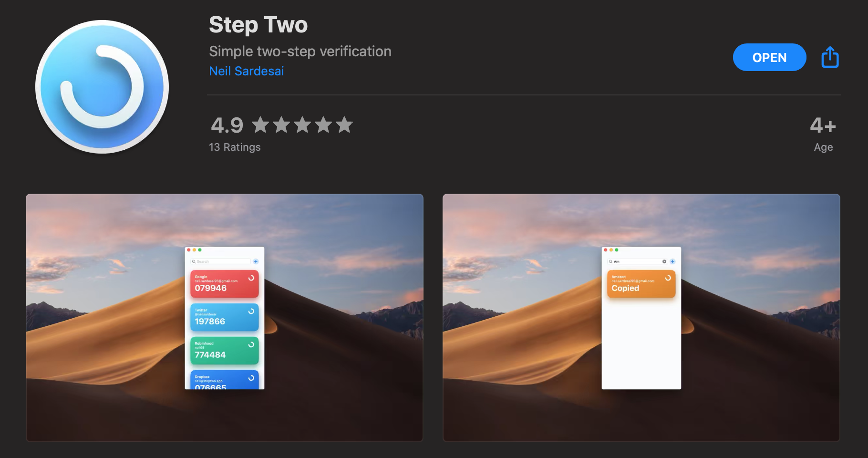Open the Step Two app
The image size is (868, 458).
coord(769,57)
